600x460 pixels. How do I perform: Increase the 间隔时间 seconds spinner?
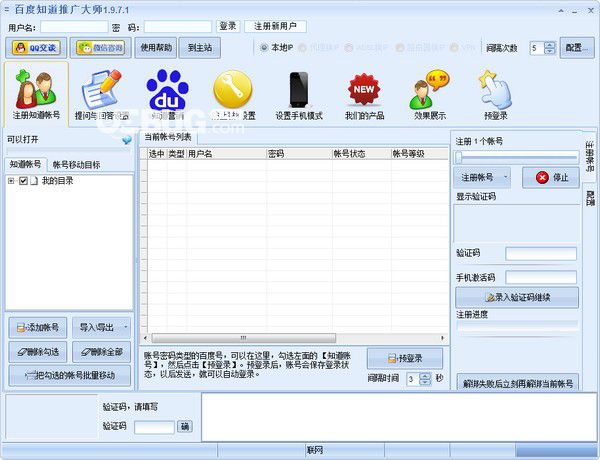pyautogui.click(x=426, y=376)
